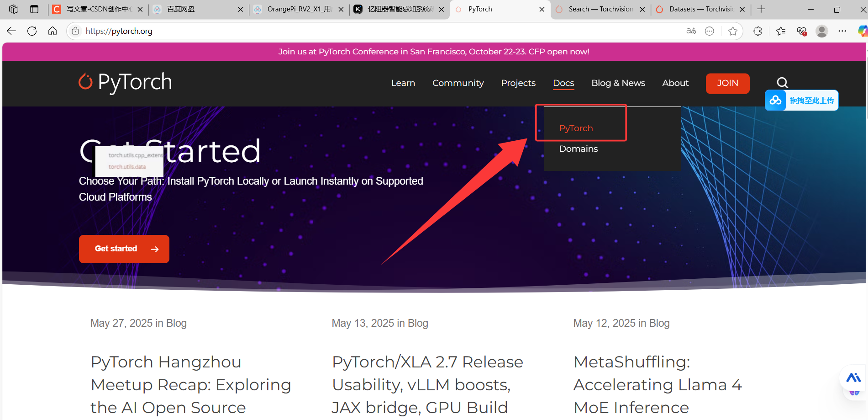Image resolution: width=868 pixels, height=420 pixels.
Task: Open the workspaces icon in title bar
Action: point(14,9)
